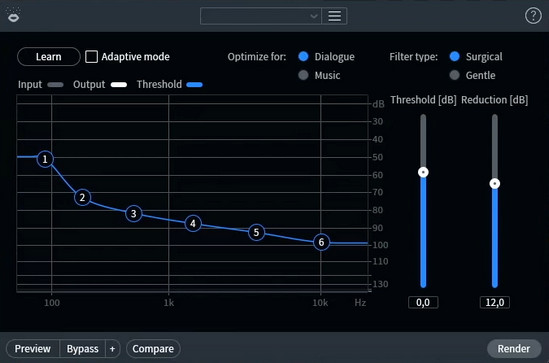The image size is (549, 363).
Task: Choose Surgical filter type
Action: pyautogui.click(x=454, y=56)
